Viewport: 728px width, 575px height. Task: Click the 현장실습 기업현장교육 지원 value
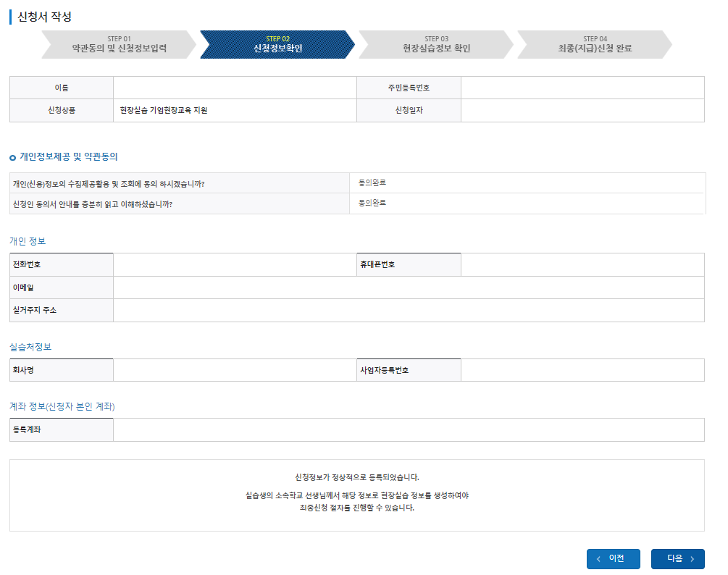(164, 111)
